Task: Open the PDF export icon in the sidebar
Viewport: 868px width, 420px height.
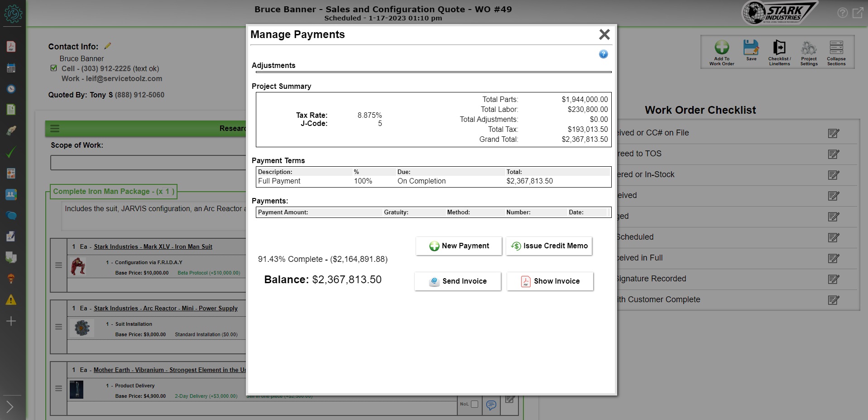Action: pos(11,46)
